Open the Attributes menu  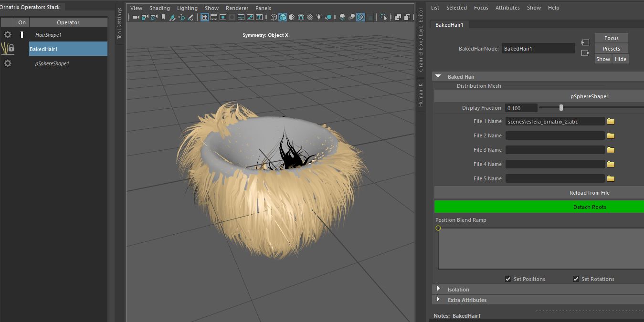pos(507,8)
